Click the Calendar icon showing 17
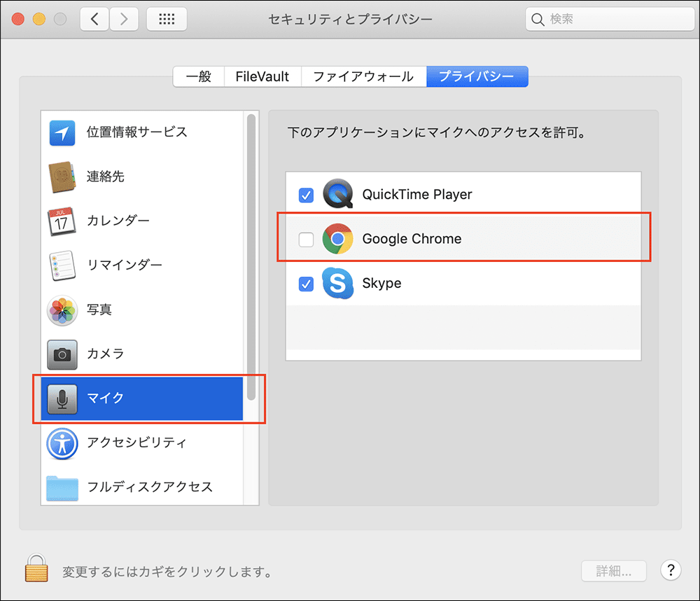Screen dimensions: 700x601 coord(62,221)
